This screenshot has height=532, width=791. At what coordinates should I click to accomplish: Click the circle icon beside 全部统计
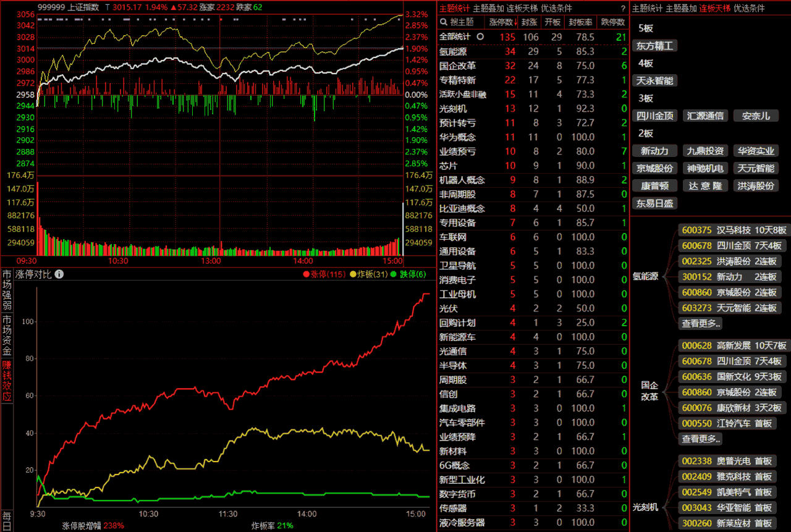(480, 37)
